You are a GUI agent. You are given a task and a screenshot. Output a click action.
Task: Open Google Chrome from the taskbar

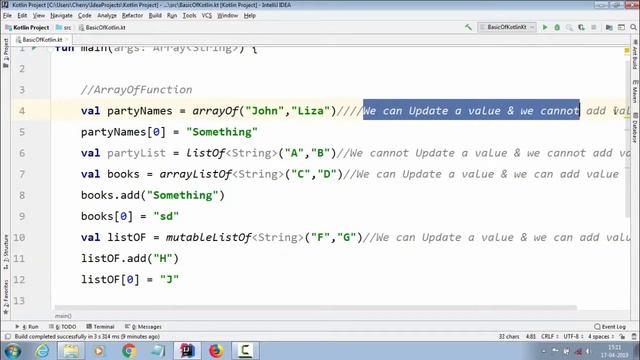[x=129, y=351]
